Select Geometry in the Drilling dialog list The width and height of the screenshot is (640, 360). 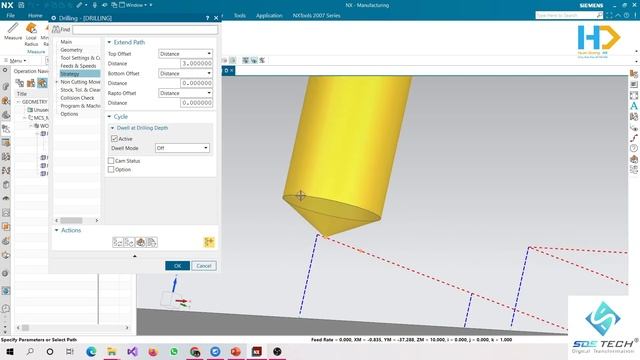(x=71, y=50)
